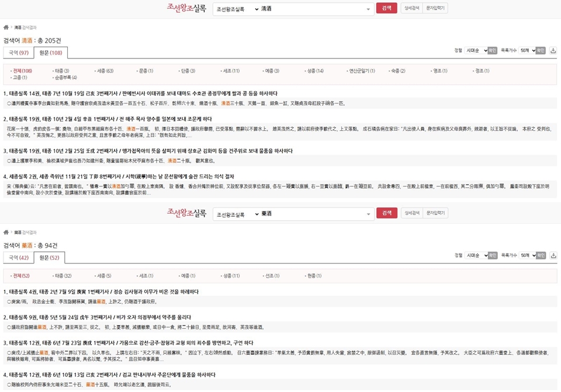Viewport: 561px width, 392px height.
Task: Select the 원문 (52) tab
Action: click(50, 258)
